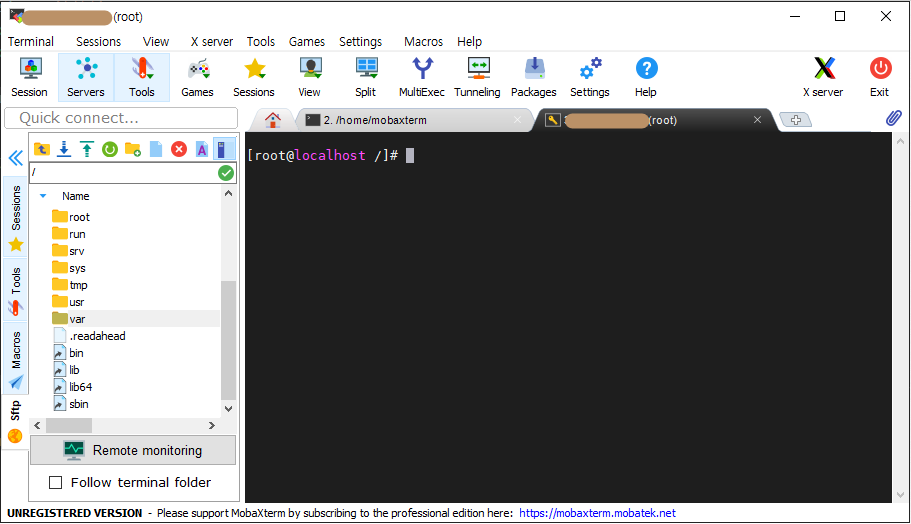
Task: Refresh the SFTP folder listing
Action: [110, 149]
